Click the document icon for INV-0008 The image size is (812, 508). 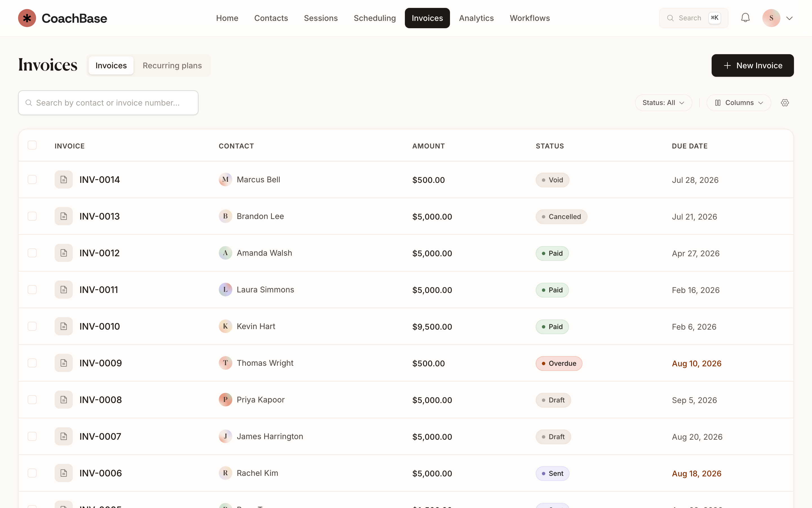point(64,400)
